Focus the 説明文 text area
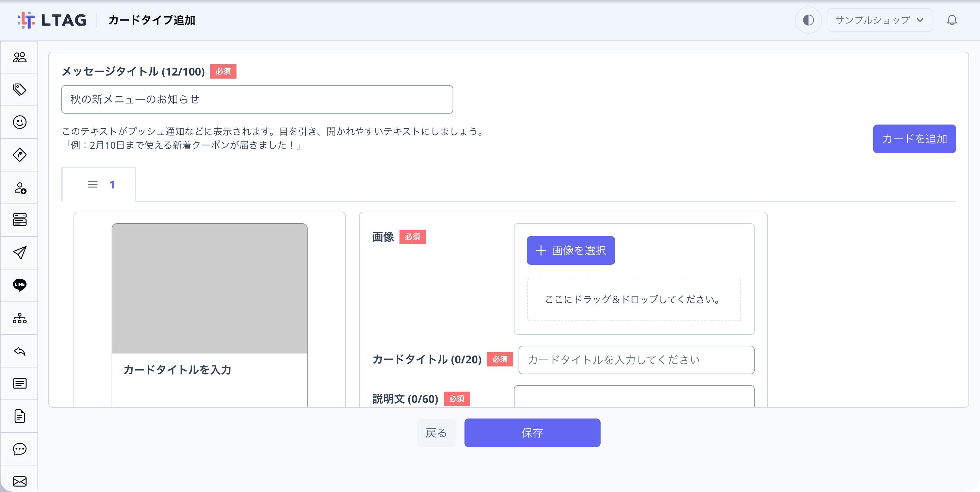The image size is (980, 492). coord(634,396)
